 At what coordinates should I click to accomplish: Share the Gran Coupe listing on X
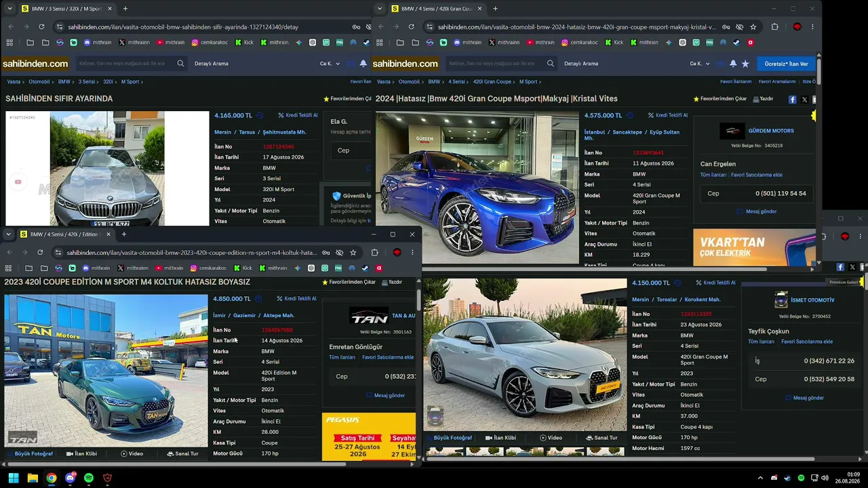[x=804, y=99]
